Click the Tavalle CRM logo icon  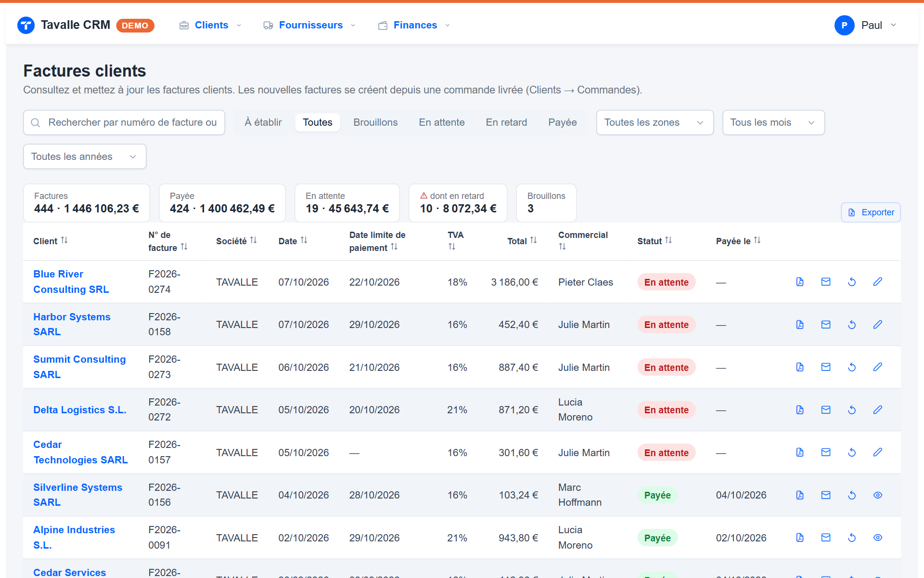pyautogui.click(x=26, y=25)
